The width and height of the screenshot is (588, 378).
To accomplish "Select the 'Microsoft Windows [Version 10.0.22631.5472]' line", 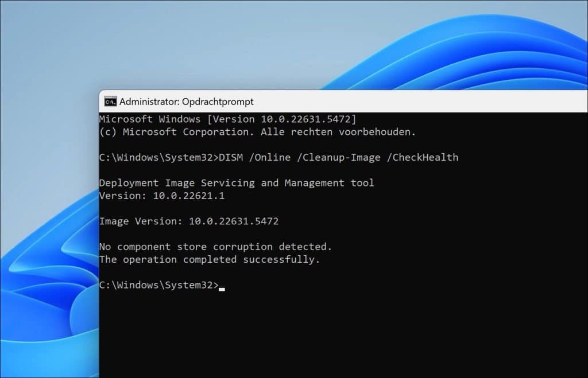I will pos(227,119).
